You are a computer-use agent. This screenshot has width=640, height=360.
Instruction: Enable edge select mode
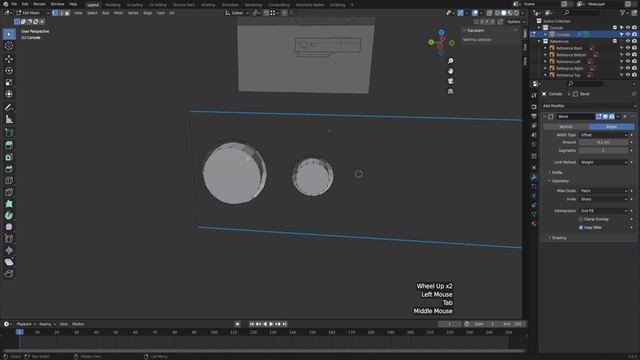coord(61,13)
